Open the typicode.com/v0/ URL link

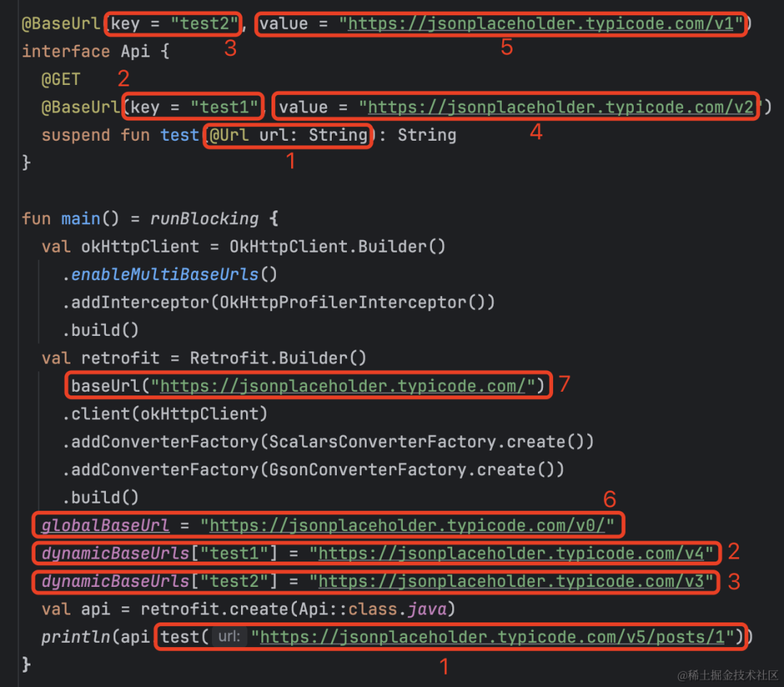click(x=407, y=525)
